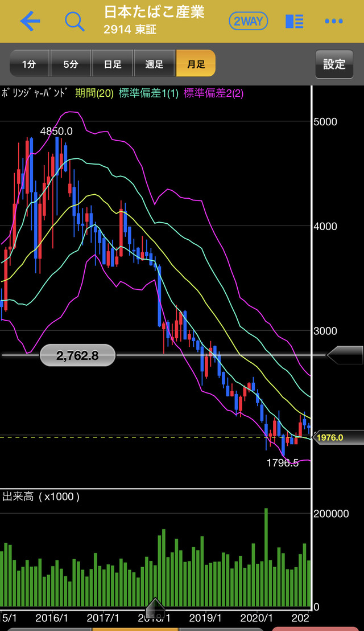364x631 pixels.
Task: Toggle the 2WAY order button
Action: (249, 21)
